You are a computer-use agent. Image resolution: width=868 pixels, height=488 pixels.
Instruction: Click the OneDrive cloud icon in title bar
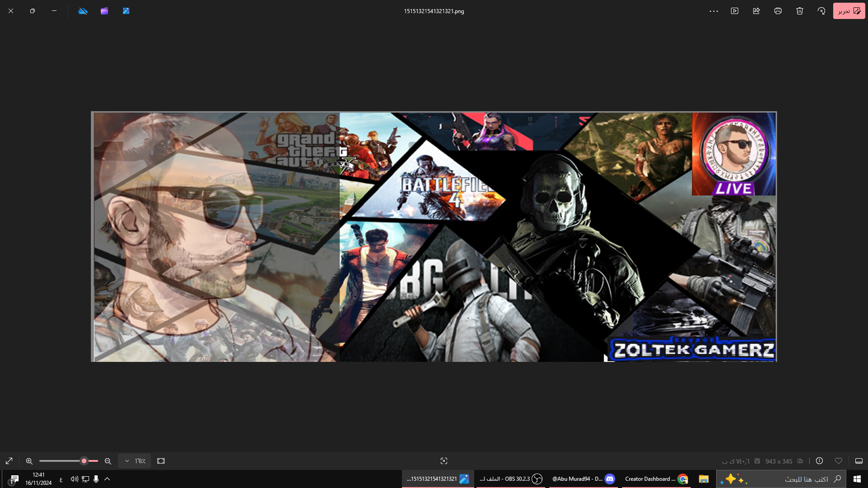click(x=83, y=11)
